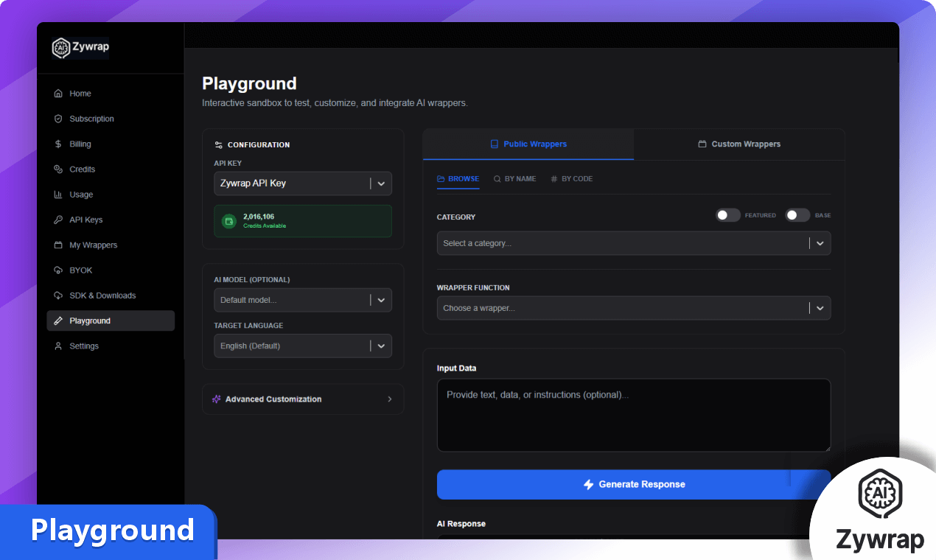Click the API Keys key icon

58,220
